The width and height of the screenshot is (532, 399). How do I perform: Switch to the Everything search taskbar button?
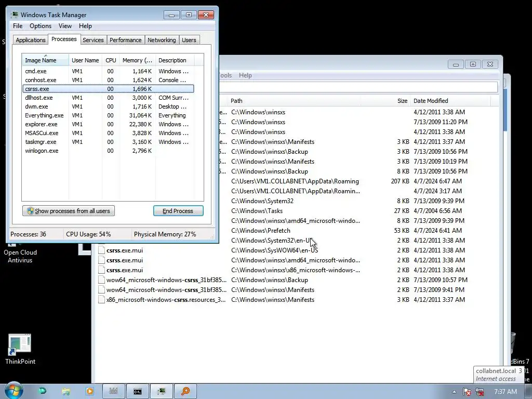tap(185, 391)
